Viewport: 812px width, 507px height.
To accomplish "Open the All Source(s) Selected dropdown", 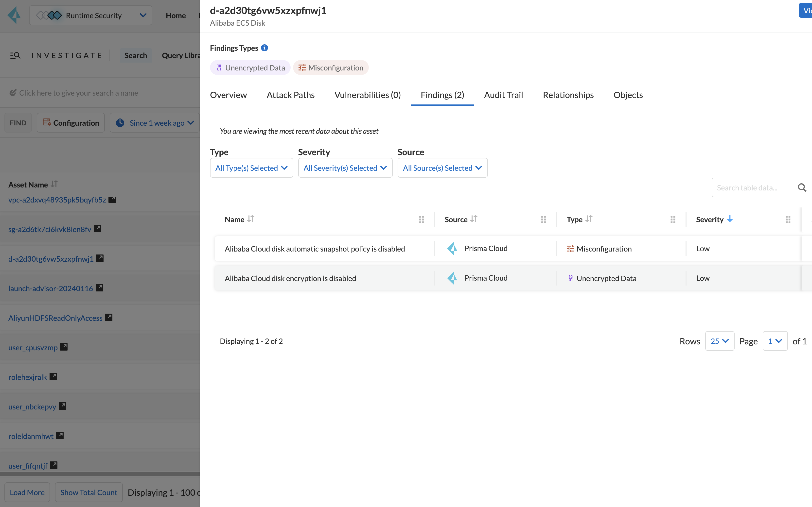I will [442, 168].
